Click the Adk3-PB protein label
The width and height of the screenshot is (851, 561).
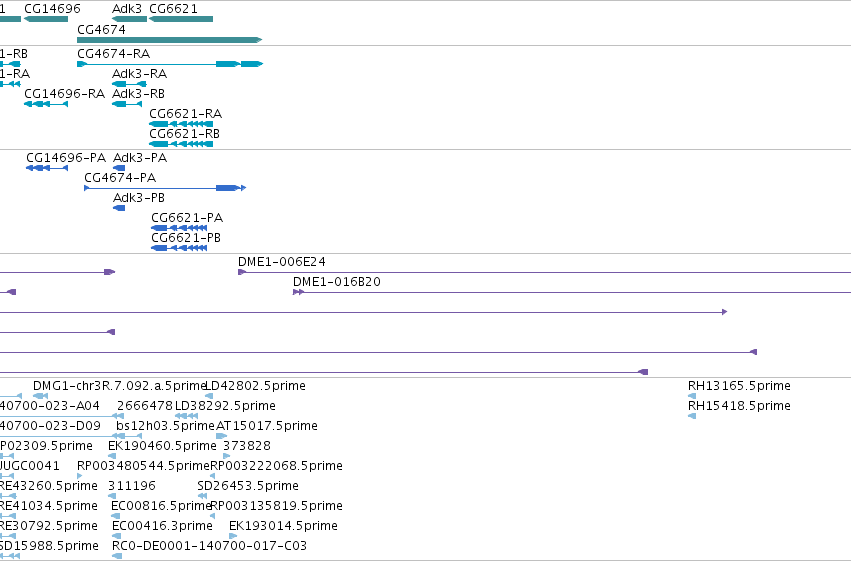[x=139, y=198]
